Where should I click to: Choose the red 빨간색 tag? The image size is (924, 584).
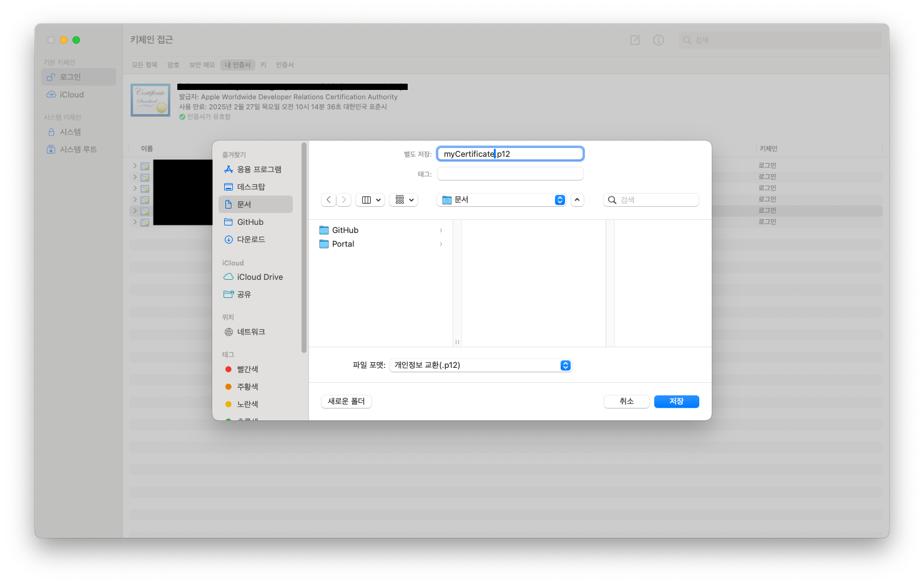pos(256,369)
